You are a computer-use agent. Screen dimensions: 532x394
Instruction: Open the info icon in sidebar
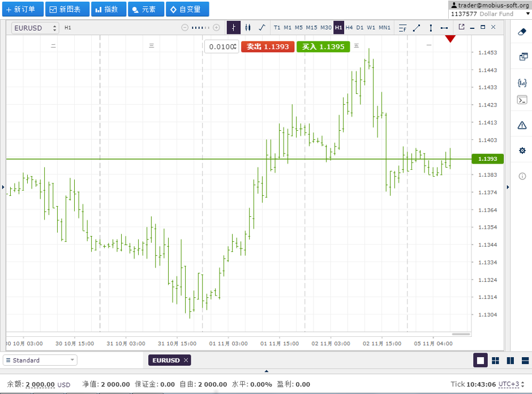click(522, 176)
